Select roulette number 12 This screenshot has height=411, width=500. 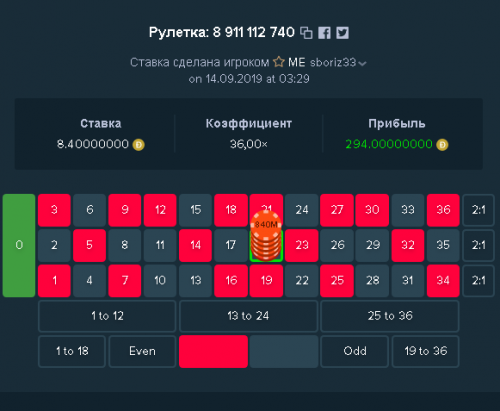click(x=160, y=210)
